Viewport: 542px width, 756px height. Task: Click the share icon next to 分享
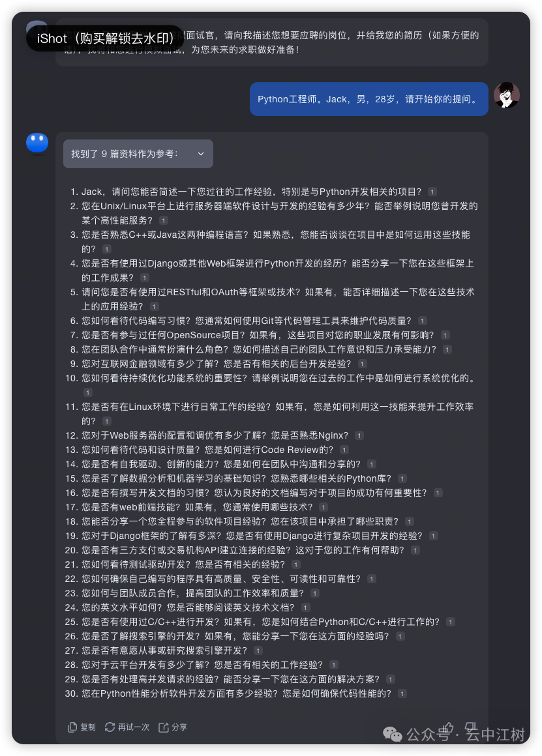[164, 727]
